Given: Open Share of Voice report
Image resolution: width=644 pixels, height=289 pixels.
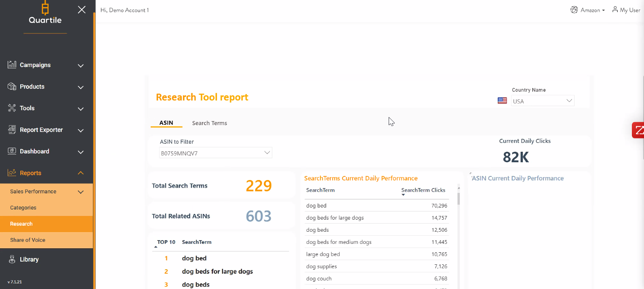Looking at the screenshot, I should coord(27,240).
